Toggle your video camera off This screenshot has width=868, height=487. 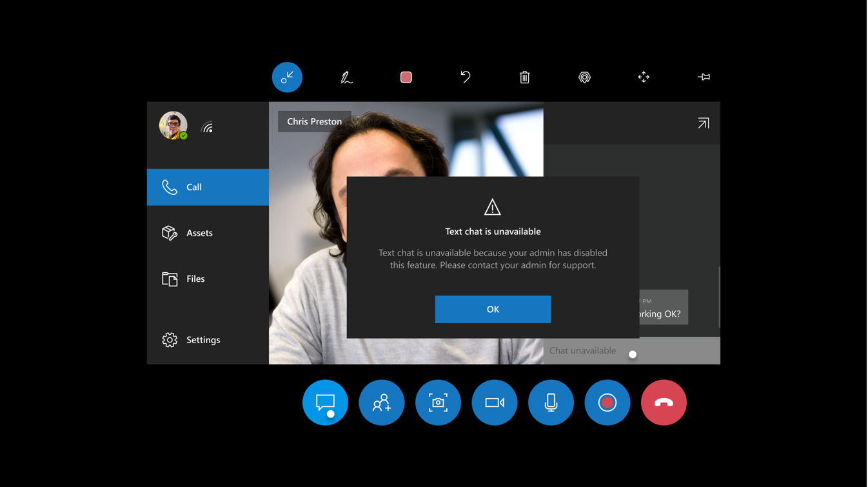[494, 402]
